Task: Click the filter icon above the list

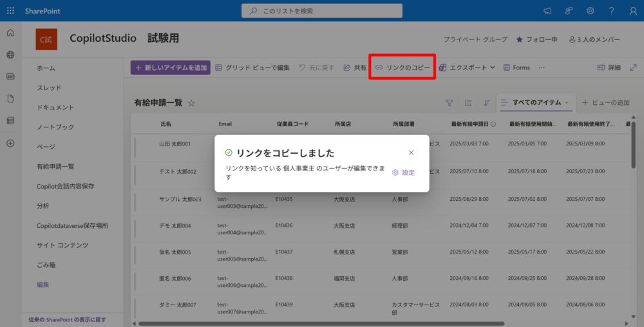Action: [x=450, y=103]
